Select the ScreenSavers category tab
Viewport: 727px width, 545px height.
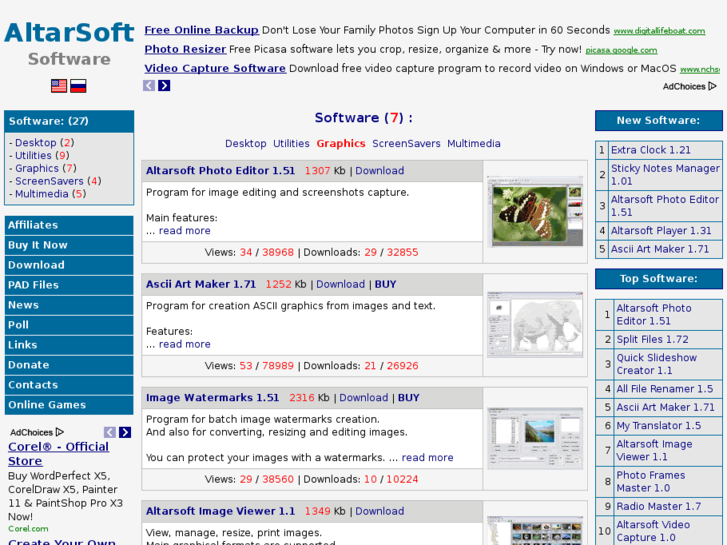406,144
